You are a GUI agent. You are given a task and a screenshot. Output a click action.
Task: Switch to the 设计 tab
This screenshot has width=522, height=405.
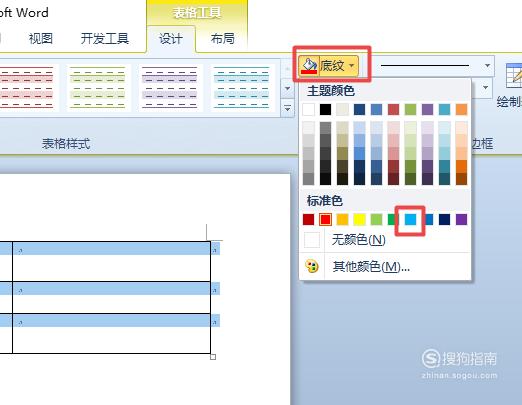171,39
